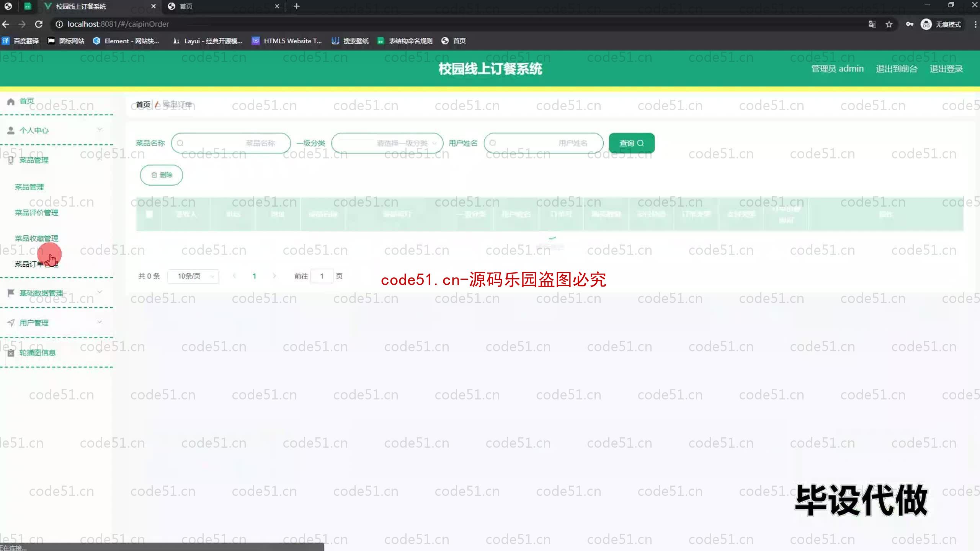Open a new browser tab
Image resolution: width=980 pixels, height=551 pixels.
pyautogui.click(x=297, y=6)
